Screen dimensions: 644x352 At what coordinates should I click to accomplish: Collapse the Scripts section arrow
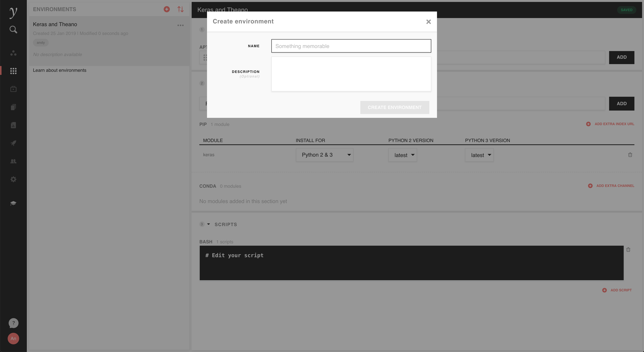point(209,224)
